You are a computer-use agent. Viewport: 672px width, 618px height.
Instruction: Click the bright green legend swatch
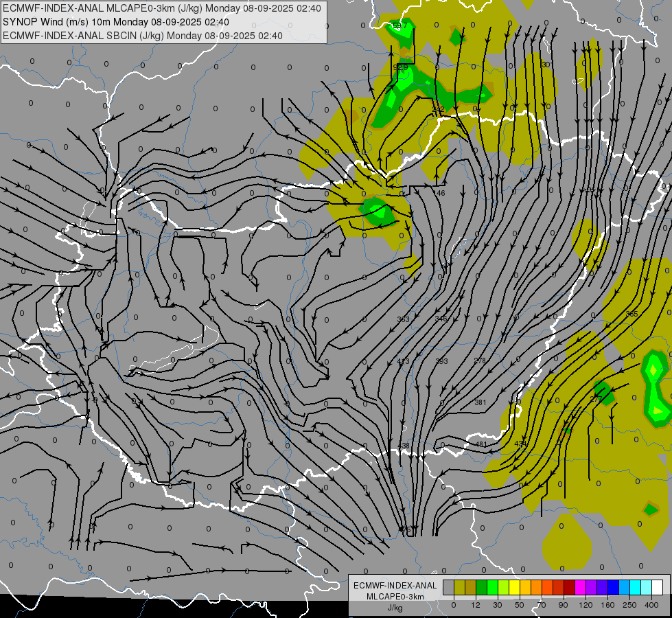pyautogui.click(x=492, y=587)
